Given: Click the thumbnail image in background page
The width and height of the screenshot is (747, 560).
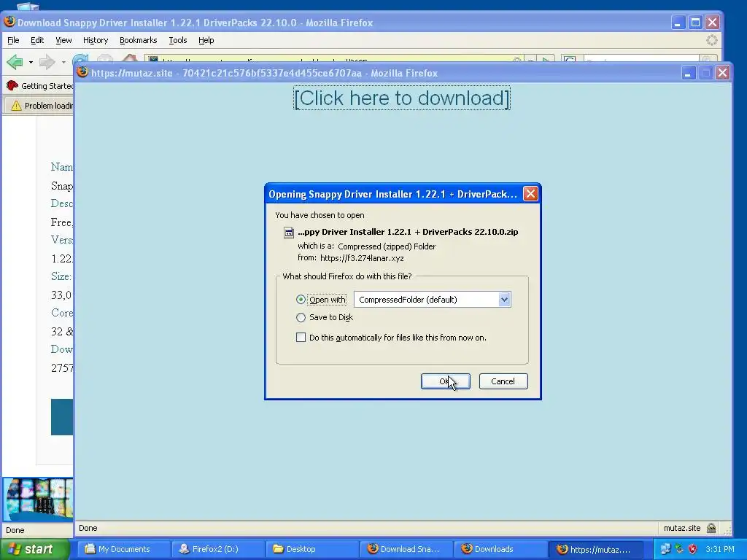Looking at the screenshot, I should click(x=38, y=498).
